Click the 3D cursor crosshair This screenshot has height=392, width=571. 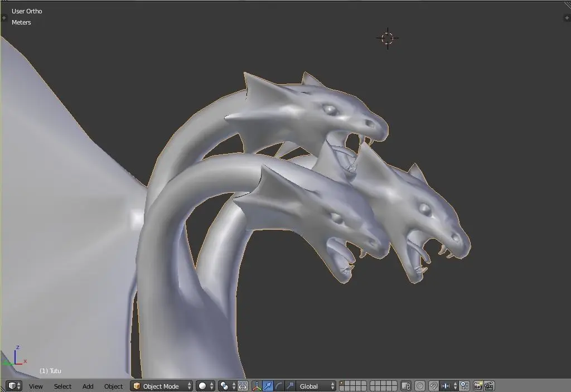(x=388, y=38)
